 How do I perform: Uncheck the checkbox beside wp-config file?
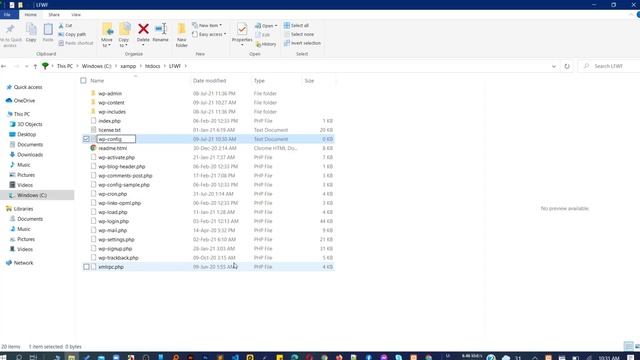[x=86, y=139]
